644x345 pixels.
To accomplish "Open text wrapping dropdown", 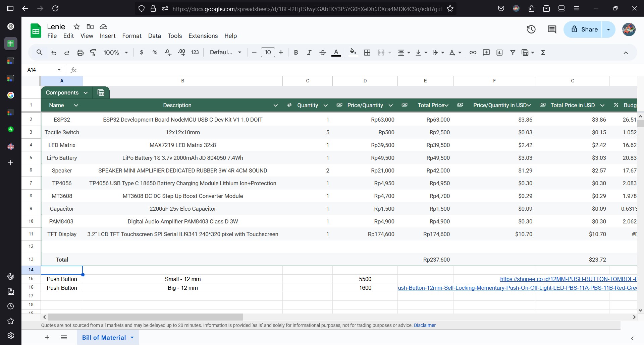I will (438, 53).
